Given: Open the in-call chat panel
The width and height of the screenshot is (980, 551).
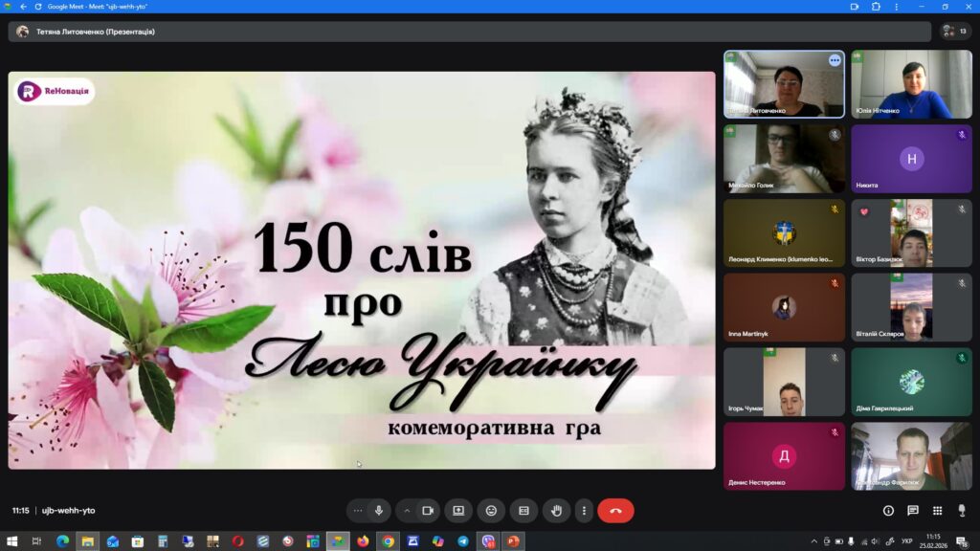Looking at the screenshot, I should coord(913,511).
